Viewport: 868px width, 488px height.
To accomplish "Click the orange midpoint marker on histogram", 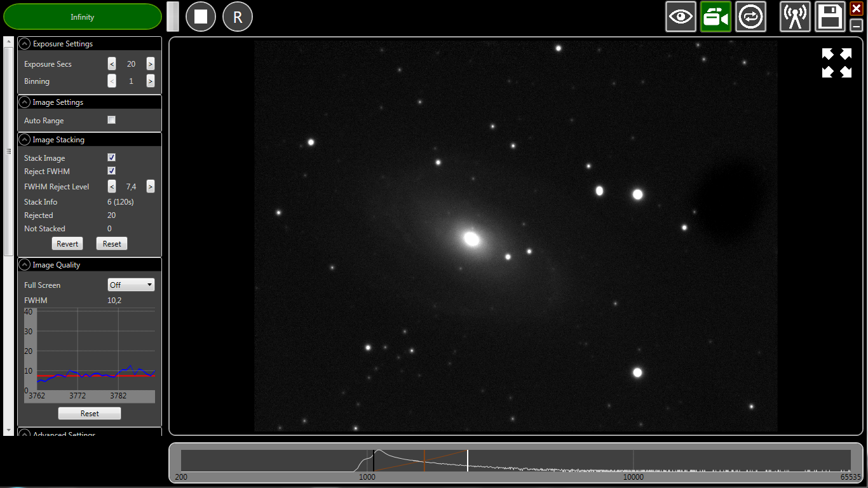I will (424, 460).
